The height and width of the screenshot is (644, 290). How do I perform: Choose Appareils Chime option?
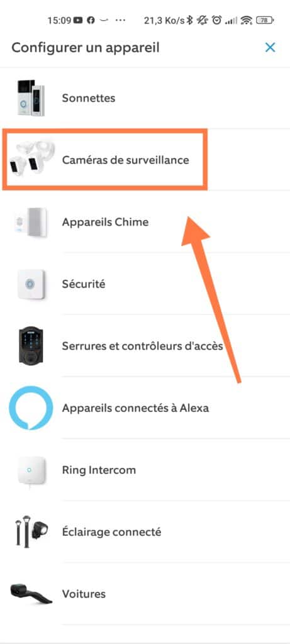[x=145, y=222]
